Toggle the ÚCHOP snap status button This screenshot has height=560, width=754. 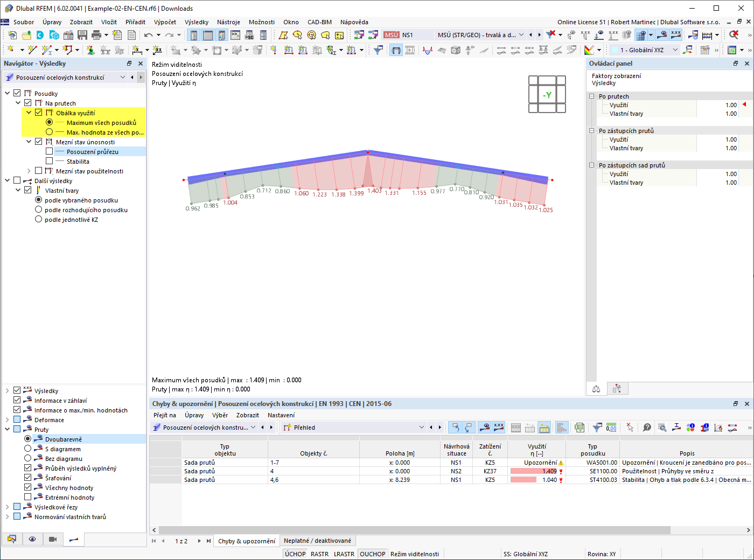pyautogui.click(x=295, y=554)
